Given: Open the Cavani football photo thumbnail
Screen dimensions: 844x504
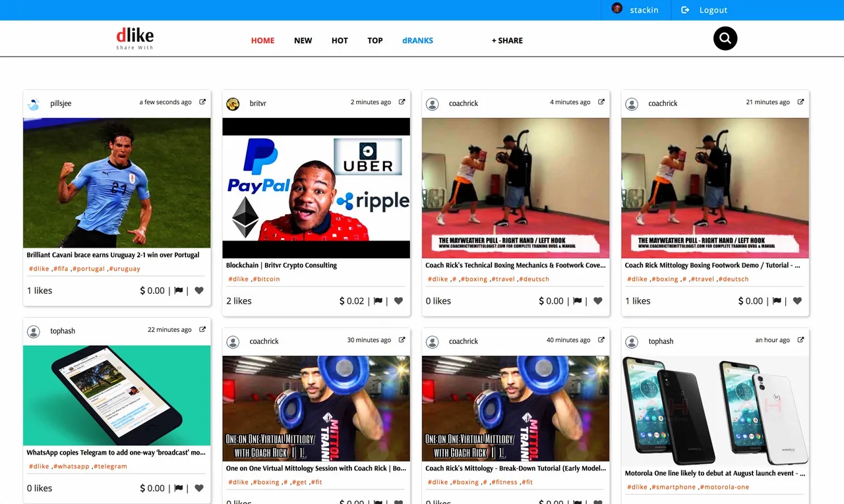Looking at the screenshot, I should coord(117,182).
